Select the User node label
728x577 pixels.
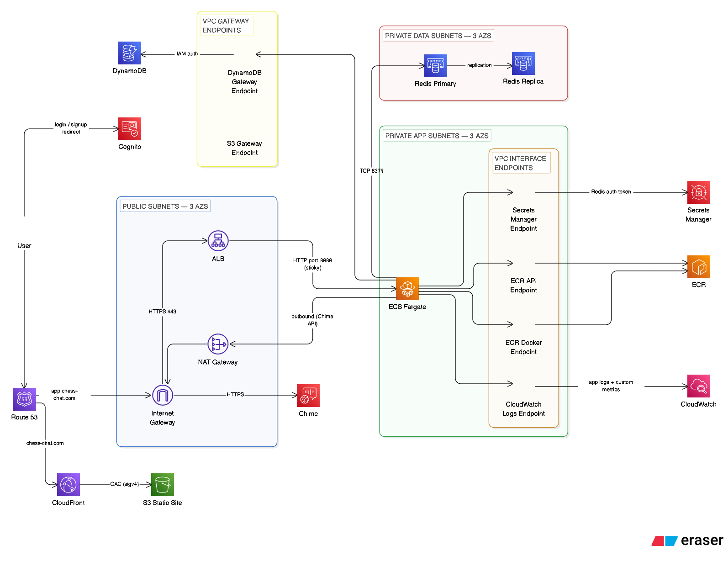24,246
